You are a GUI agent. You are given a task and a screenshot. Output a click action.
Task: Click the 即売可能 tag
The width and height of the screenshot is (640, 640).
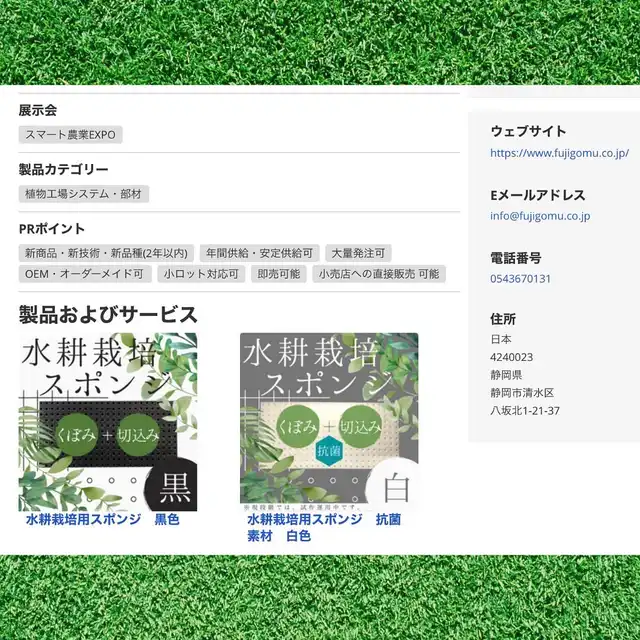point(279,274)
